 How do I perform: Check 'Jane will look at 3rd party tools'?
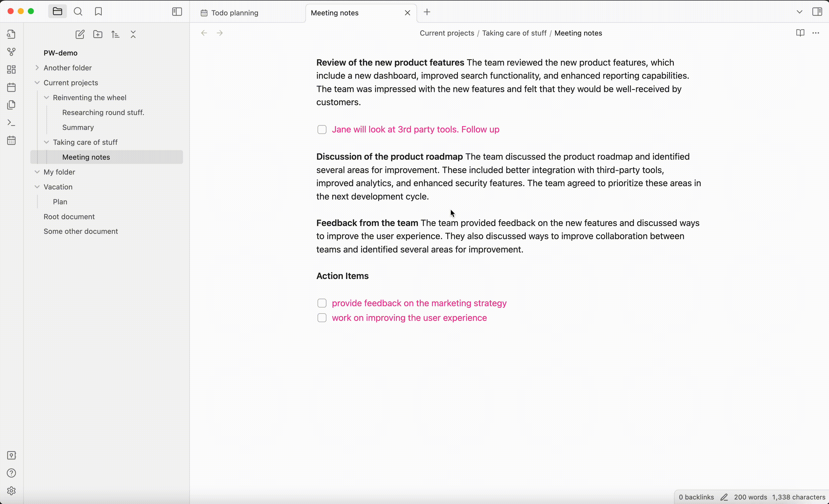click(322, 129)
